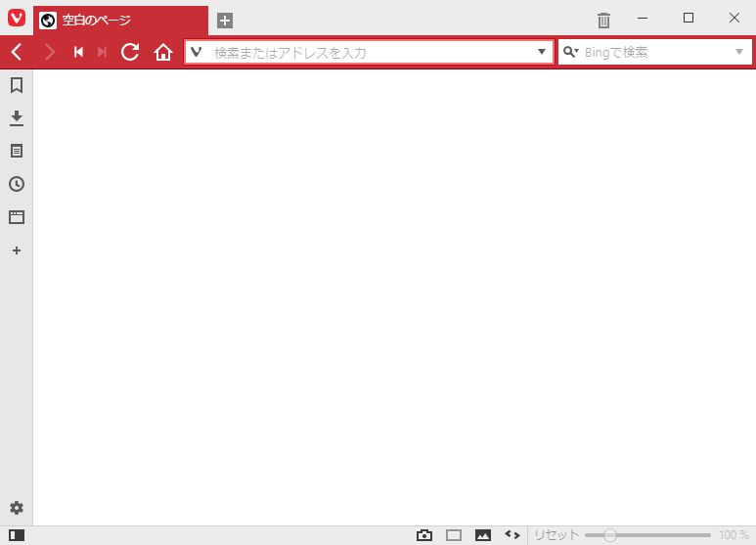Open a new tab with plus button
This screenshot has height=545, width=756.
click(225, 21)
